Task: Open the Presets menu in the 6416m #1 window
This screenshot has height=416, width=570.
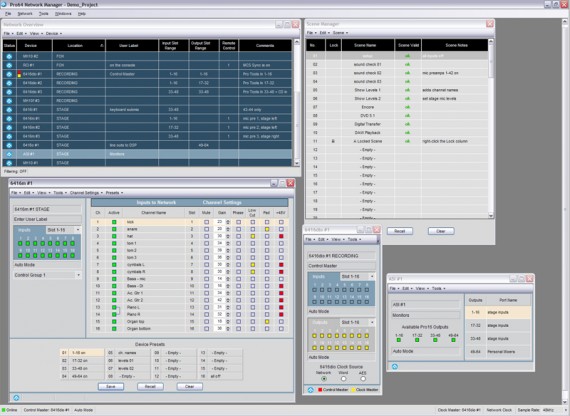Action: pyautogui.click(x=114, y=193)
